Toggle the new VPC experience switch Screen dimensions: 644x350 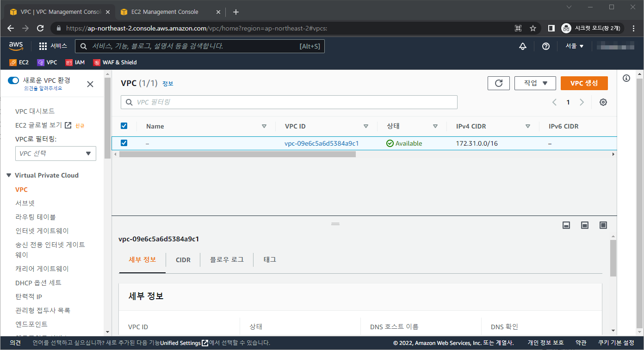13,80
